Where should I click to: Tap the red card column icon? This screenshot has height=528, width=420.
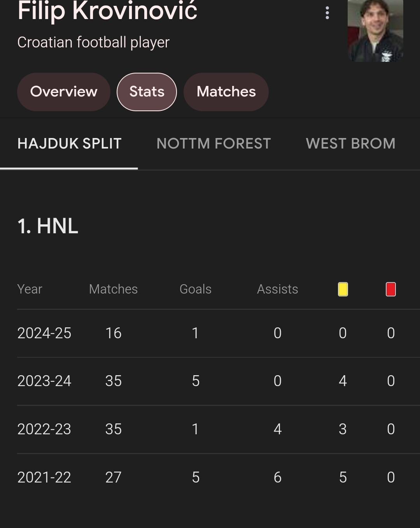[391, 289]
